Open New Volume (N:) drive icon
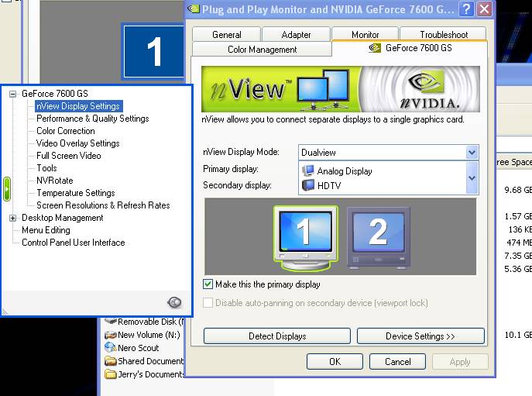This screenshot has height=396, width=532. [x=111, y=335]
